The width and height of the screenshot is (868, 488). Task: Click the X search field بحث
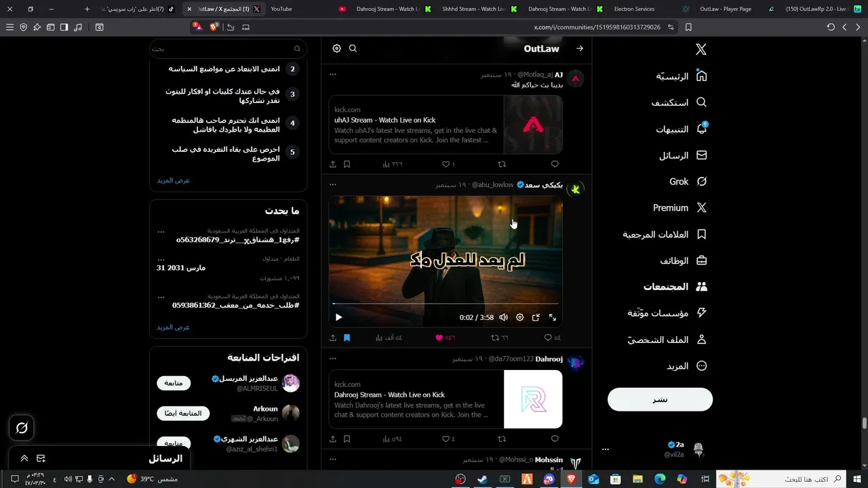point(228,49)
